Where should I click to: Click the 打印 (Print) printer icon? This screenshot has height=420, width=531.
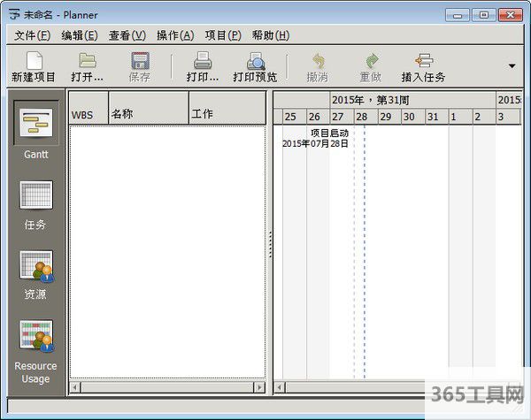(x=203, y=61)
